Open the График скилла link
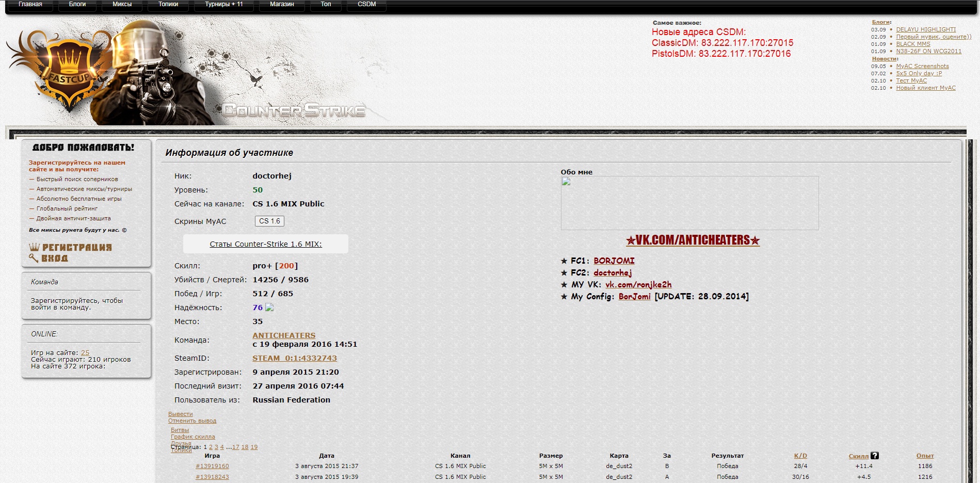This screenshot has height=483, width=980. pos(193,437)
